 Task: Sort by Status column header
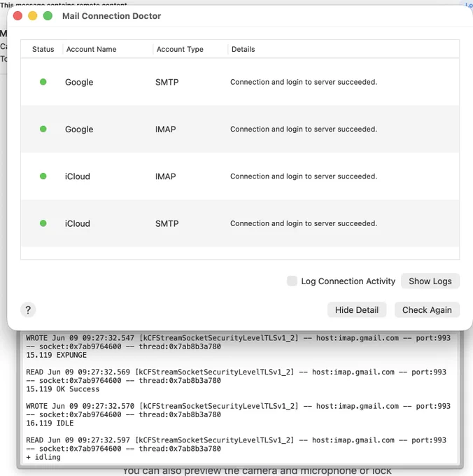43,49
